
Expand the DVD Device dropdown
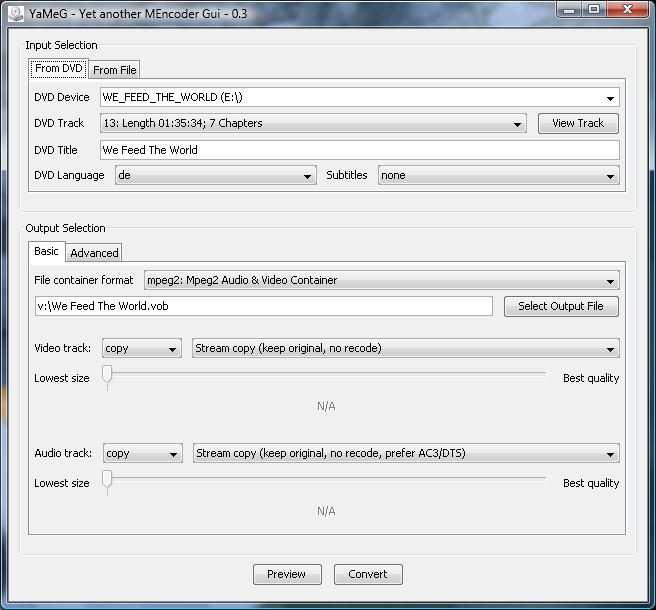(x=359, y=97)
